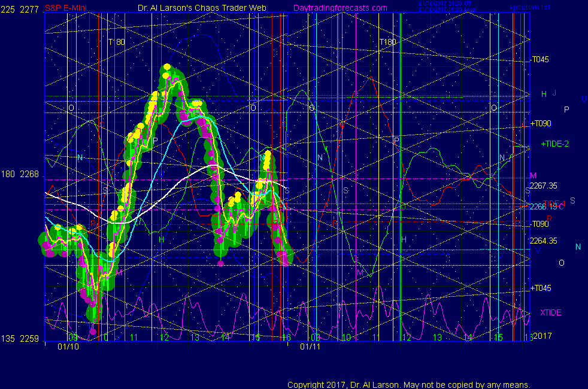This screenshot has height=389, width=588.
Task: Select the +T090 line label
Action: coord(541,124)
